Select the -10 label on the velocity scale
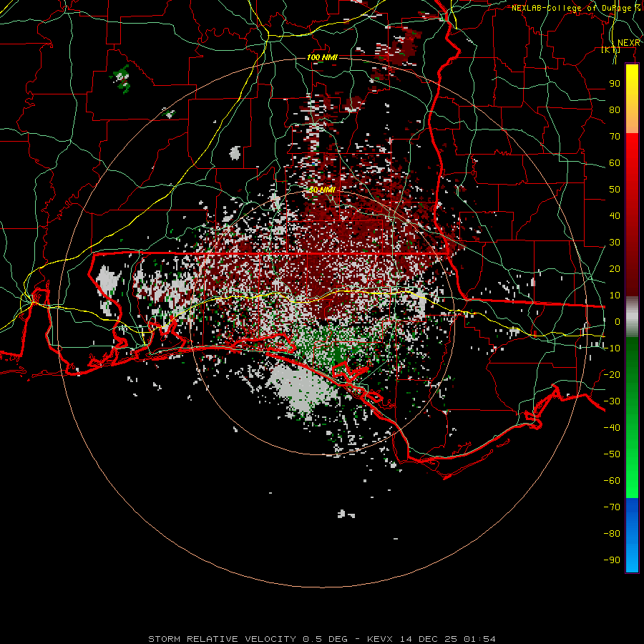Viewport: 644px width, 644px height. click(x=612, y=348)
